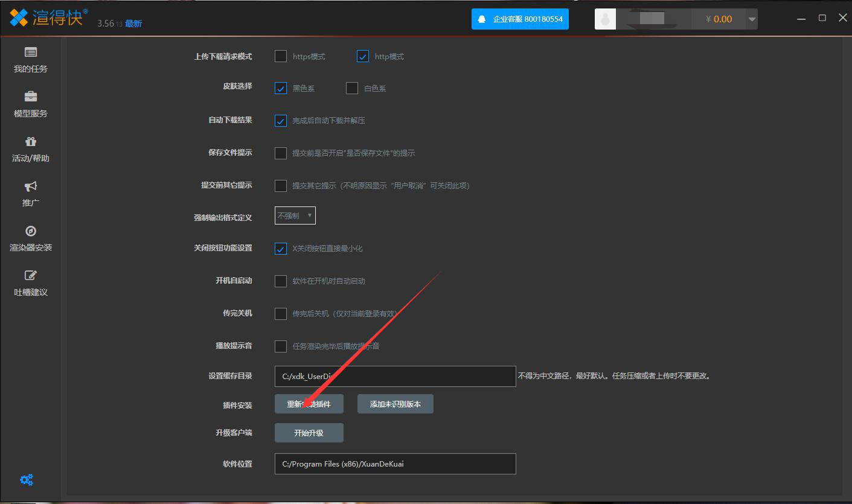Click the software location path field
Viewport: 852px width, 504px height.
click(x=395, y=464)
